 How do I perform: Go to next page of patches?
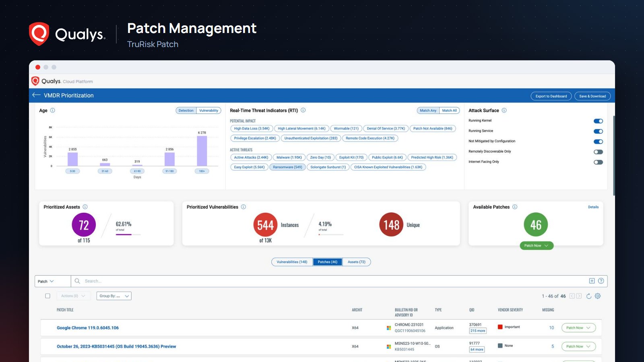point(579,296)
